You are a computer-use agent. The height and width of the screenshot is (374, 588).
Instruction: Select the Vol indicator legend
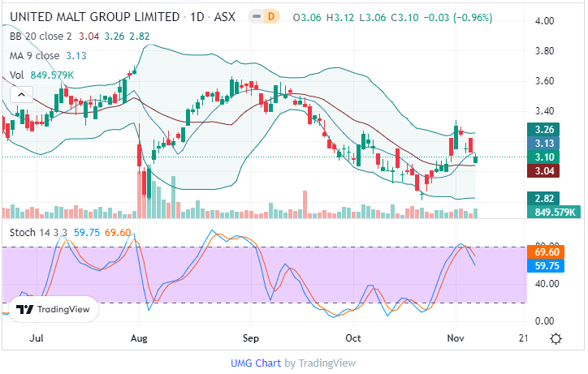[x=17, y=75]
